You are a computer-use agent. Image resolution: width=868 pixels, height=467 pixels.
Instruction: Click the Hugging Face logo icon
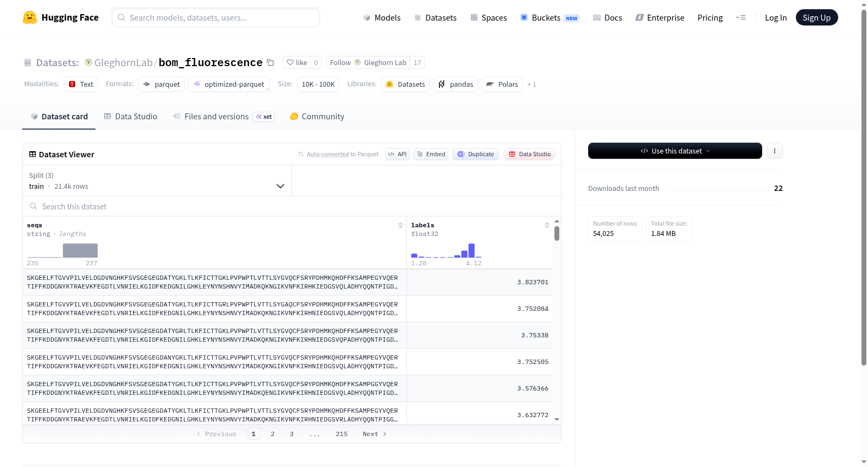click(x=30, y=17)
